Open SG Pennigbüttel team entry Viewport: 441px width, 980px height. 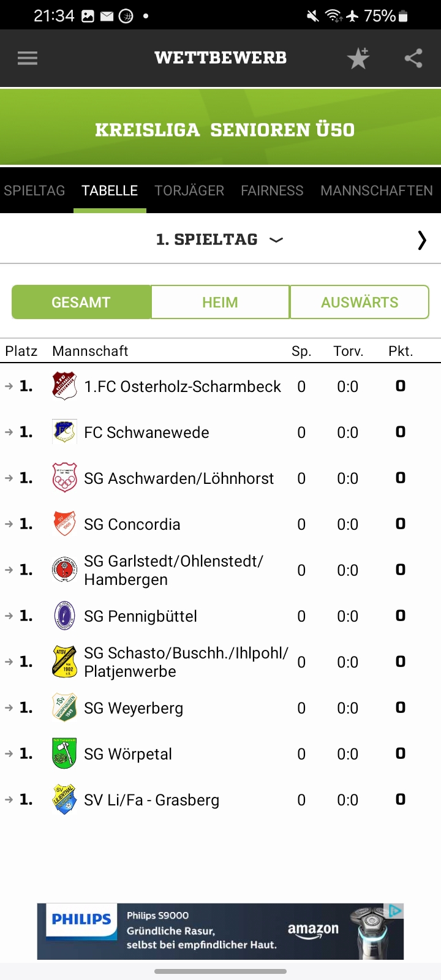[141, 616]
